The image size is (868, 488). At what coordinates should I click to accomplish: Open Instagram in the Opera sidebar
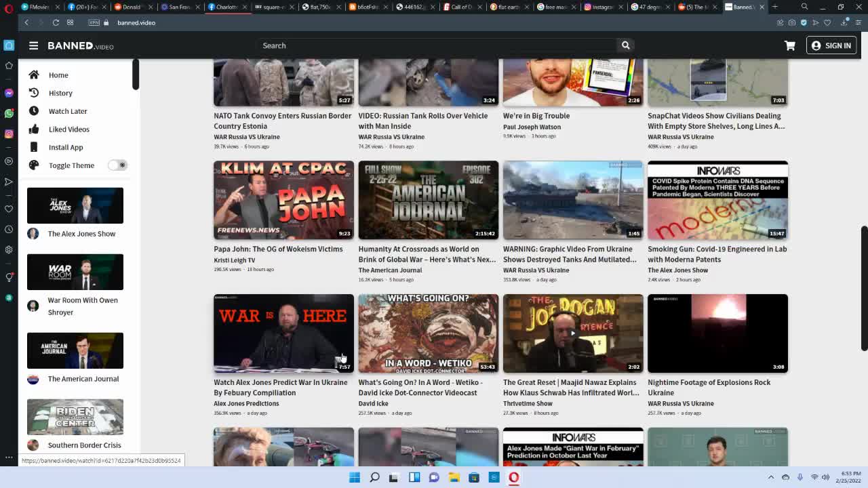click(x=9, y=134)
